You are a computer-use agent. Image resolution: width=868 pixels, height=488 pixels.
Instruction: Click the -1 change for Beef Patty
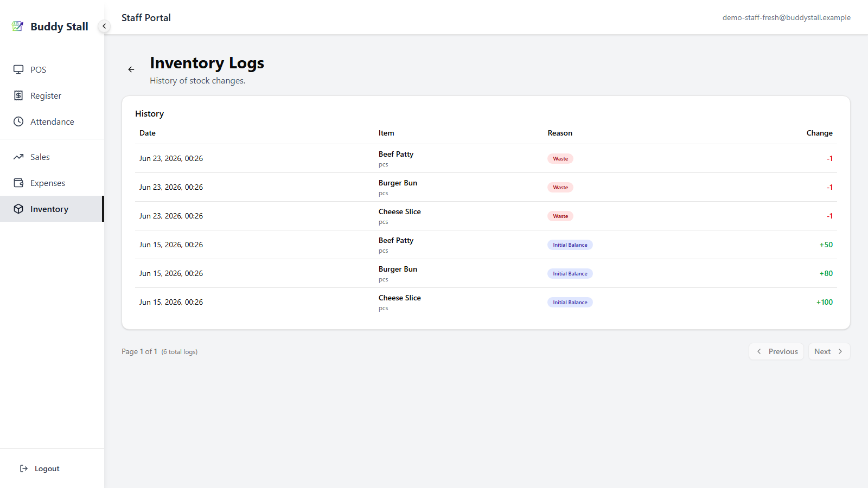[x=829, y=158]
